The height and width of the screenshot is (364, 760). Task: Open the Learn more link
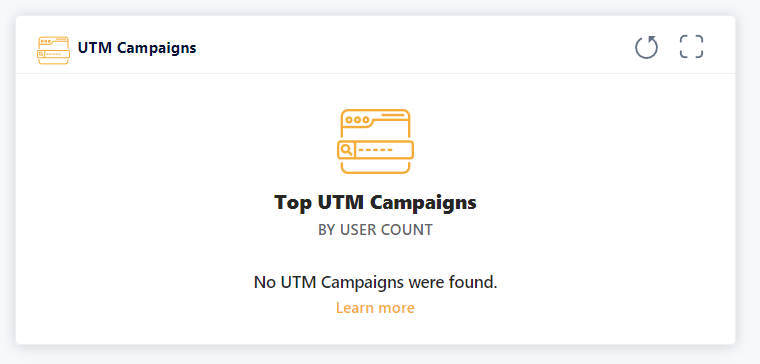tap(375, 308)
